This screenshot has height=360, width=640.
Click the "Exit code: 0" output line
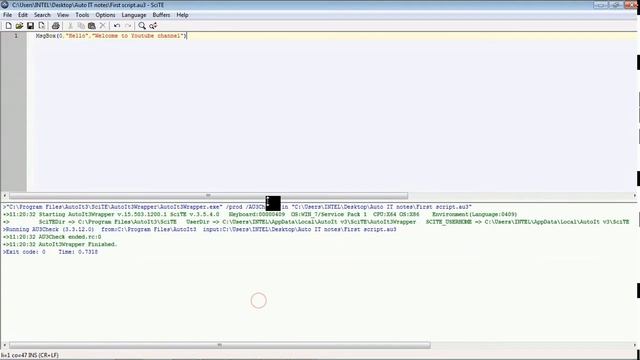pos(50,252)
